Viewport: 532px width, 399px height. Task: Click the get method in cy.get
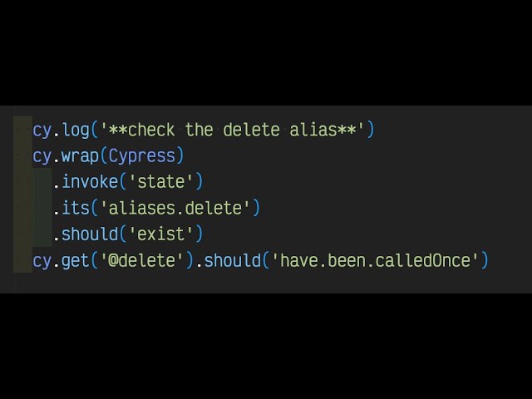(x=76, y=260)
